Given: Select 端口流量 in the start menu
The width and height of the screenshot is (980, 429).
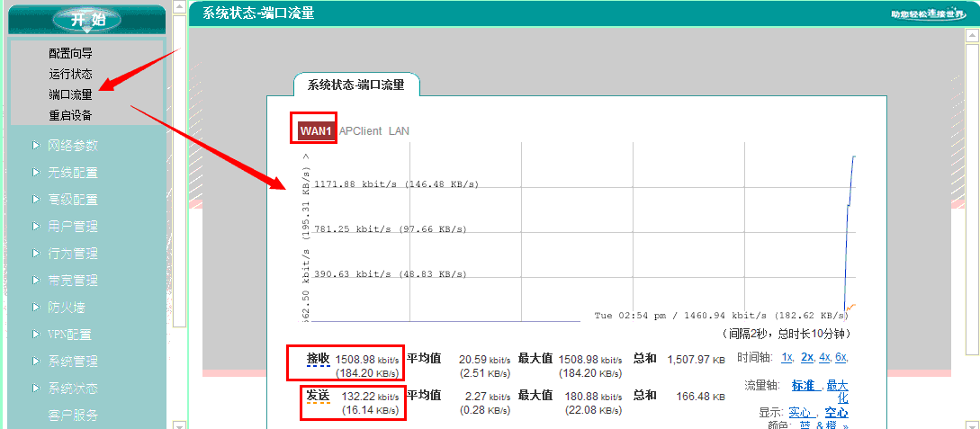Looking at the screenshot, I should coord(70,95).
